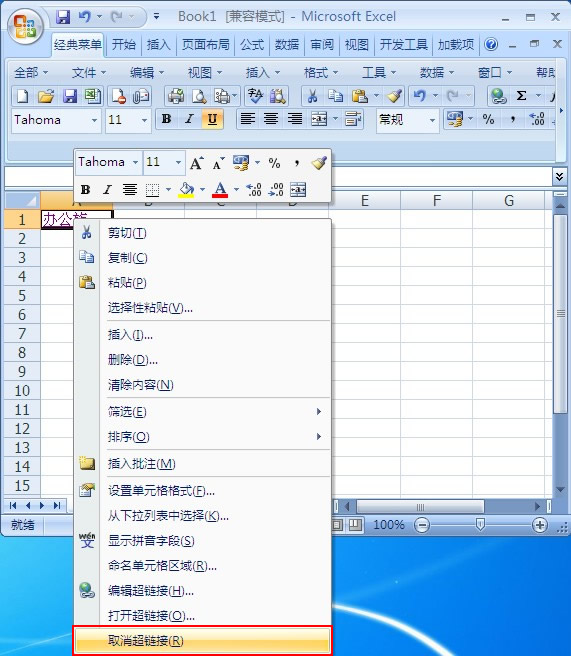Open the 文件 classic menu
Viewport: 571px width, 656px height.
point(88,73)
